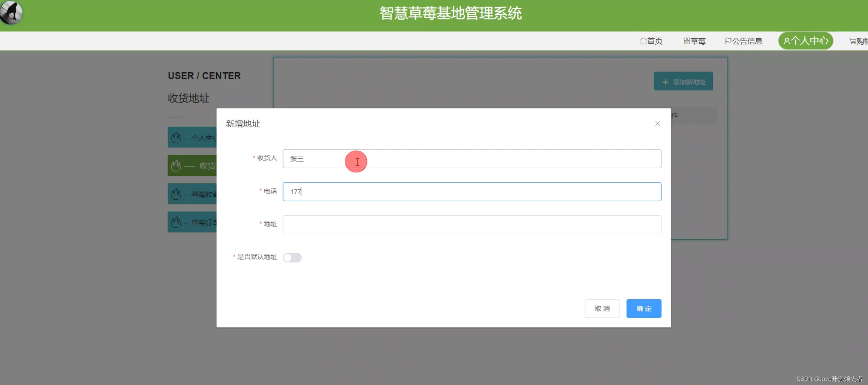Open the shopping cart menu item

(x=858, y=41)
